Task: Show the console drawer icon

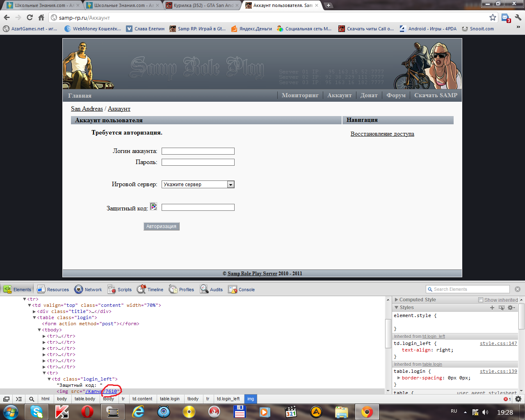Action: pos(19,399)
